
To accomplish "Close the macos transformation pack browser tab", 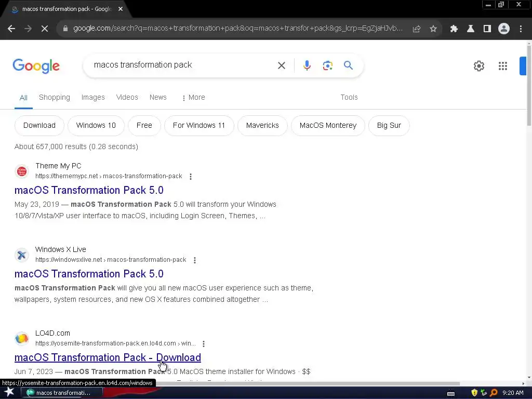I will 121,9.
